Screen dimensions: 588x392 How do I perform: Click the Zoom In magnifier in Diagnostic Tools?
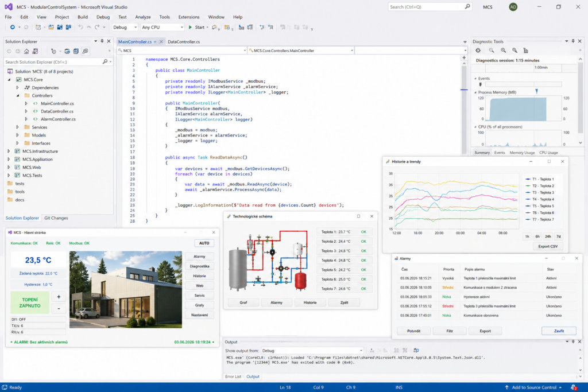tap(503, 51)
